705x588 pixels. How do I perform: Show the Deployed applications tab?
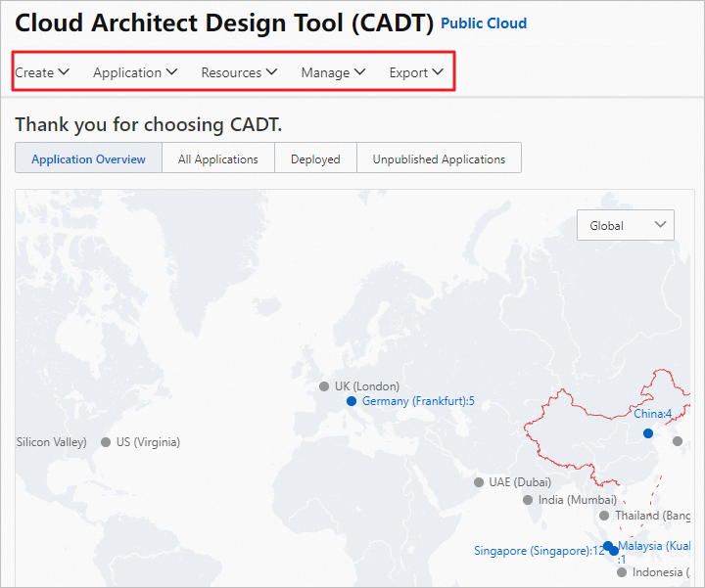click(315, 158)
